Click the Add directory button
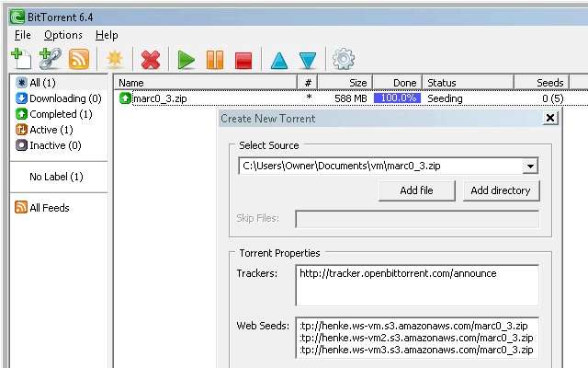Viewport: 588px width, 368px height. tap(501, 190)
